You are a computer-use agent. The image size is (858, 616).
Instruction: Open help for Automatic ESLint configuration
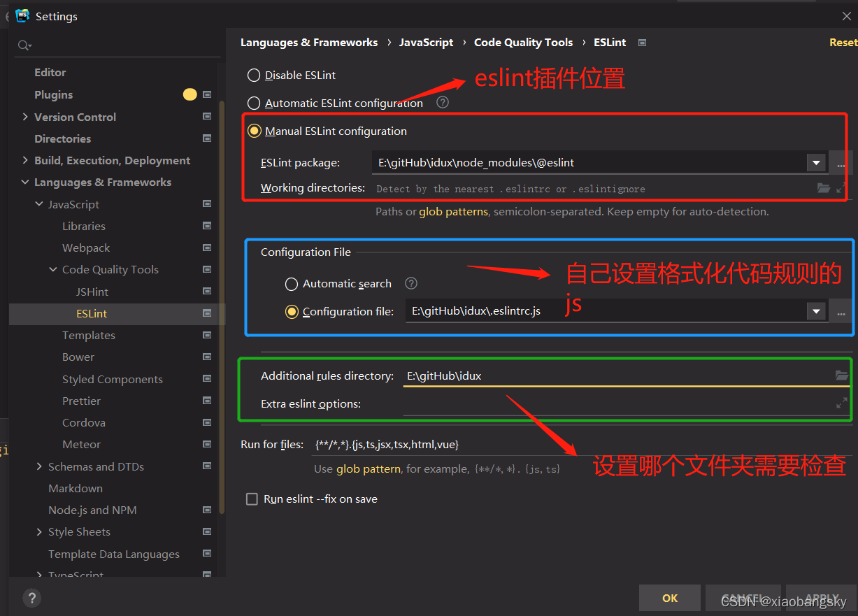point(442,103)
